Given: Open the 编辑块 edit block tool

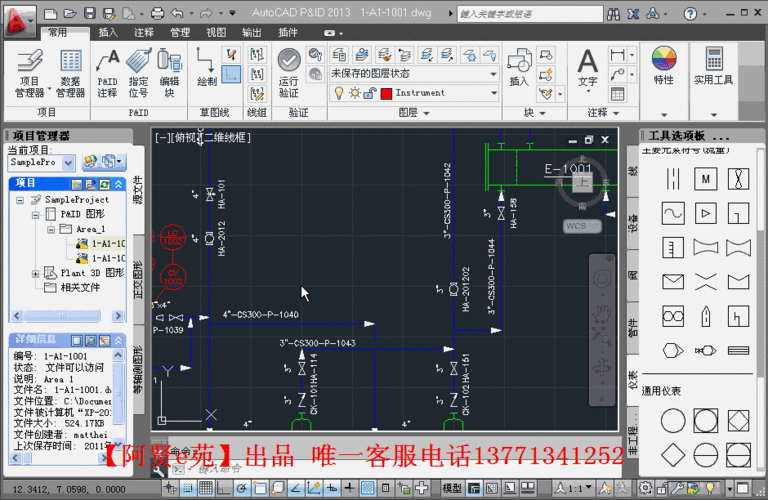Looking at the screenshot, I should (169, 73).
